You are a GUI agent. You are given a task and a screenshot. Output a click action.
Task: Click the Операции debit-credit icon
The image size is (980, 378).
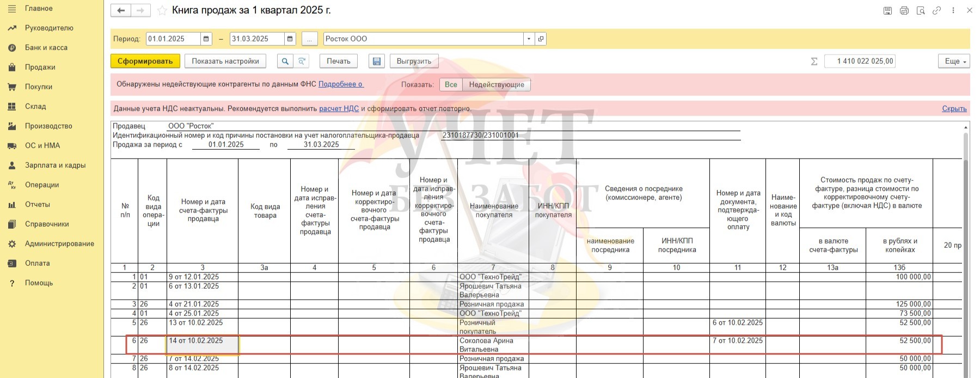(12, 185)
